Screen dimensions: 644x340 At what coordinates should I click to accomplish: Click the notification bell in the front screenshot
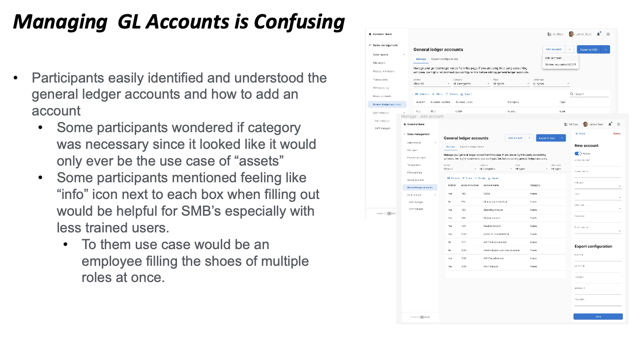tap(610, 124)
